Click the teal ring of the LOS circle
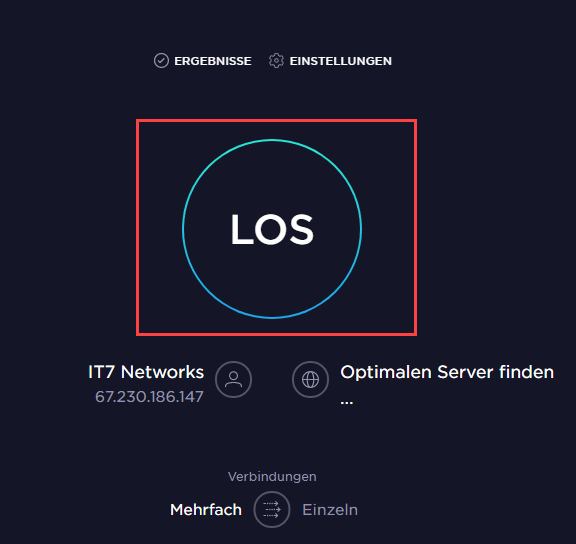 (272, 140)
